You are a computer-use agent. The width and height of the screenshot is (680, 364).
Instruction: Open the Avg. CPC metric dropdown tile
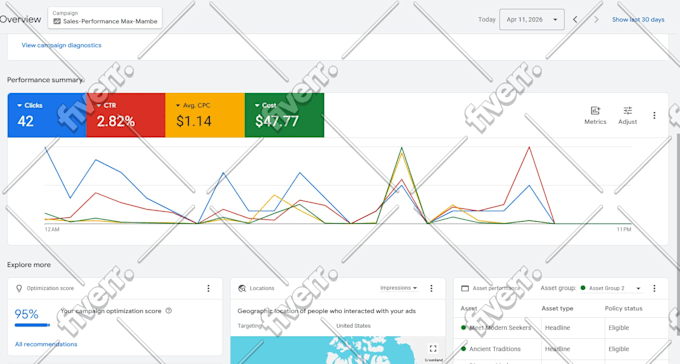pos(205,115)
